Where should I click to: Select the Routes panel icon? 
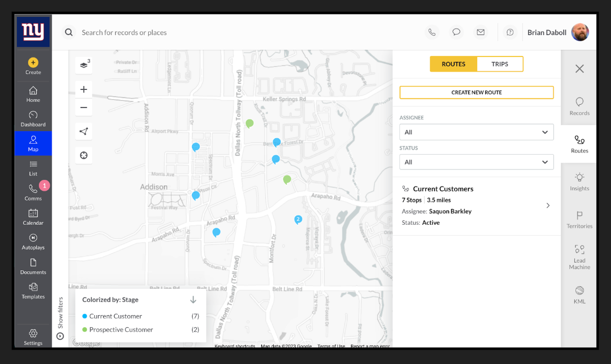pos(579,144)
